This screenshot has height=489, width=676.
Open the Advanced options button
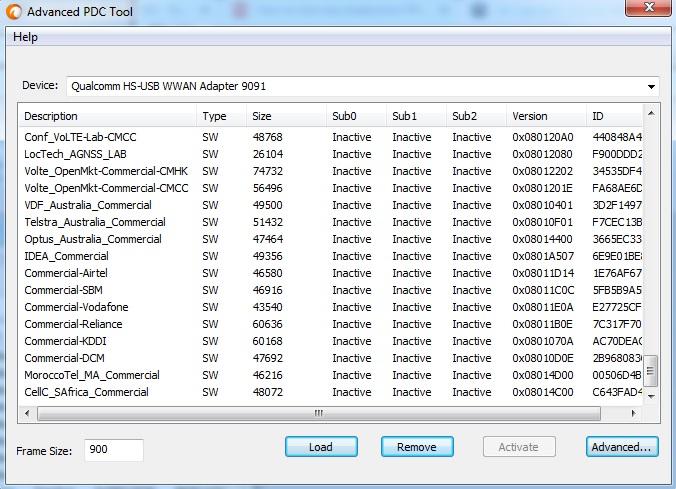pyautogui.click(x=622, y=447)
